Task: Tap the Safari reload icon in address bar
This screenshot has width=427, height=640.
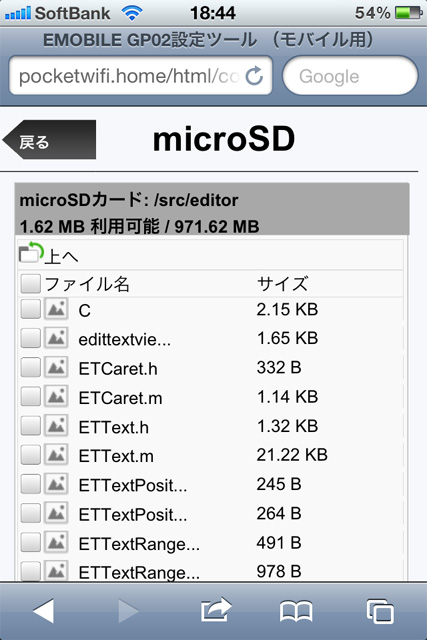Action: [x=254, y=76]
